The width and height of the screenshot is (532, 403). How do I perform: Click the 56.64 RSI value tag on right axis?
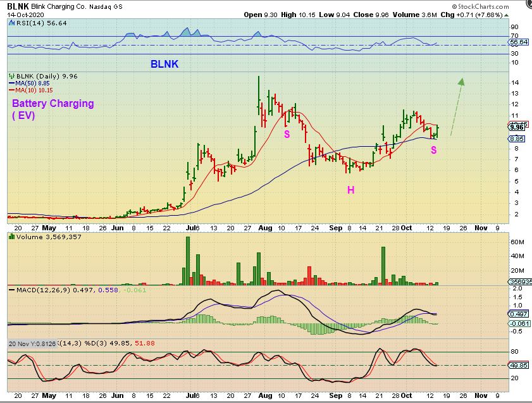pyautogui.click(x=519, y=42)
